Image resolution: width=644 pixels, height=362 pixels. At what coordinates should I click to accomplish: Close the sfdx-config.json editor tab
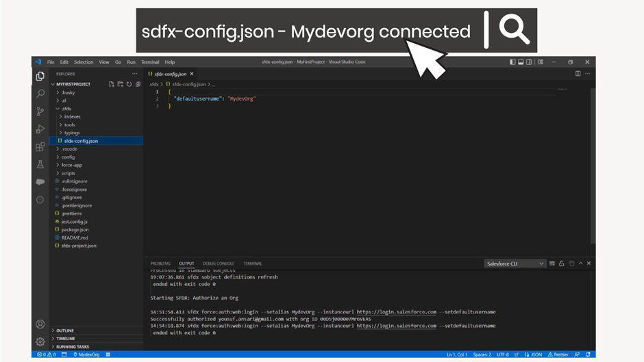coord(192,74)
